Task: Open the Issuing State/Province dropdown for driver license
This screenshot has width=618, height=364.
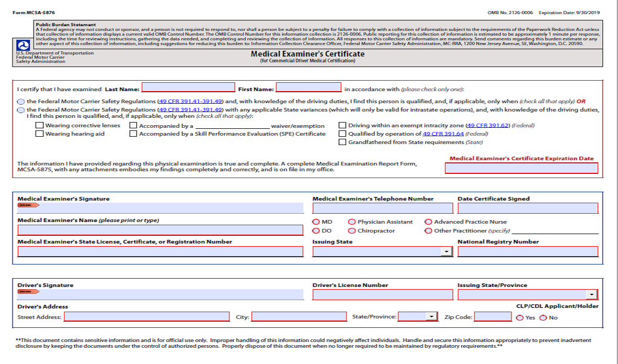Action: click(592, 295)
